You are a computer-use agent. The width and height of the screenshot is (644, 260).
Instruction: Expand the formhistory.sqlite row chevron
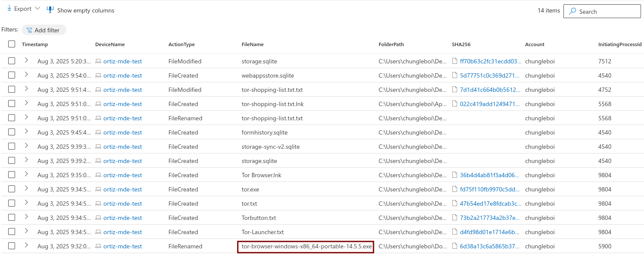click(26, 132)
